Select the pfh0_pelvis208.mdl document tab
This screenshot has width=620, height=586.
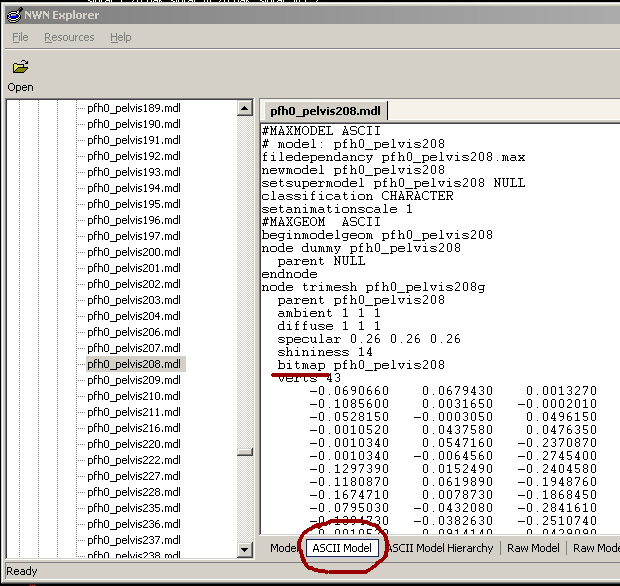point(325,111)
